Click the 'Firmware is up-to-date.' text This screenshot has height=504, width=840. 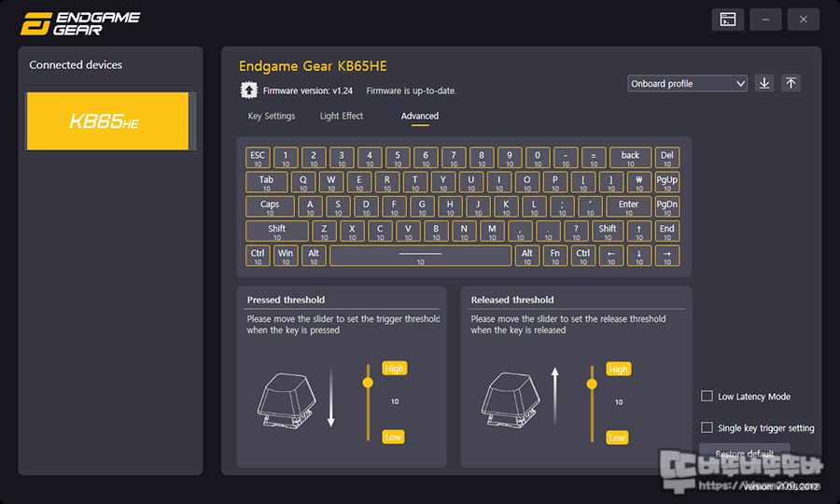(x=412, y=91)
